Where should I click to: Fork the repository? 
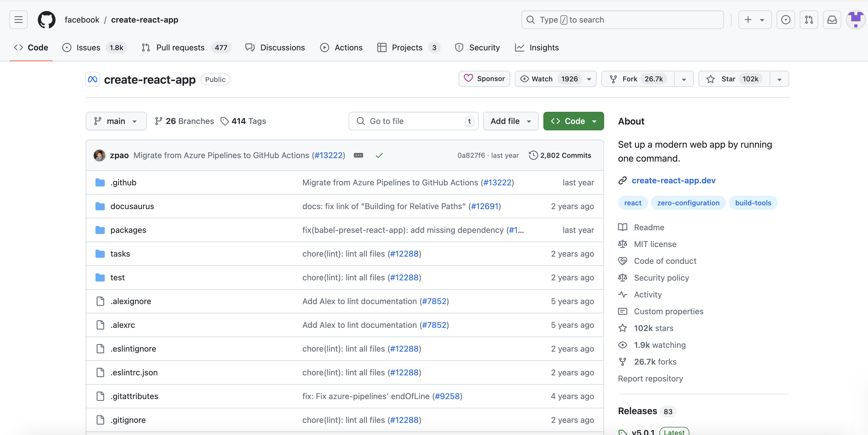click(637, 79)
